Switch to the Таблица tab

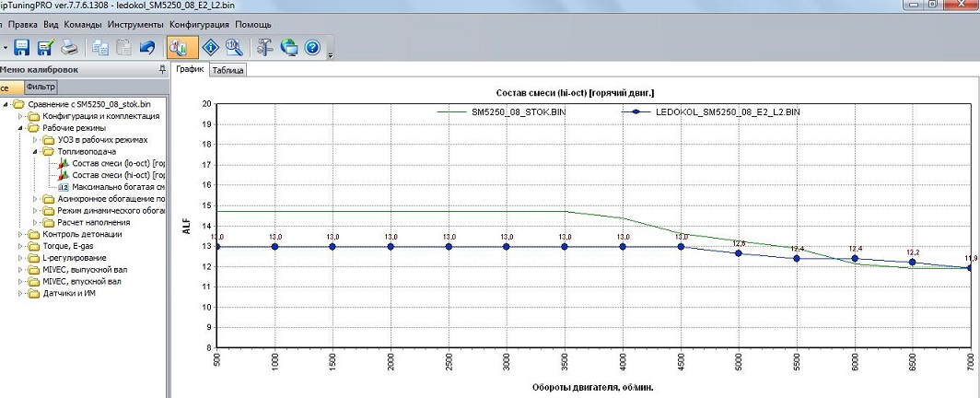(x=227, y=70)
